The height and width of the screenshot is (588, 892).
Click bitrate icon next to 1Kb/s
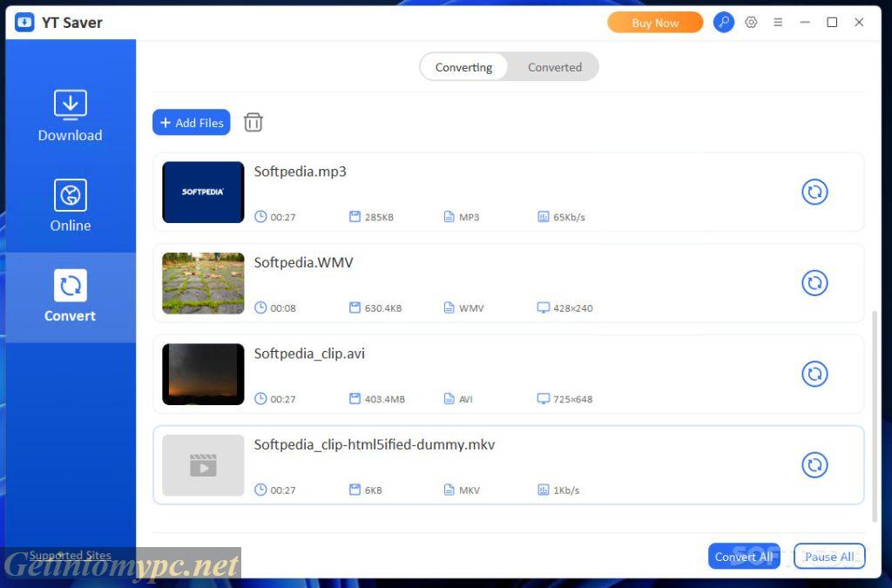click(x=544, y=490)
